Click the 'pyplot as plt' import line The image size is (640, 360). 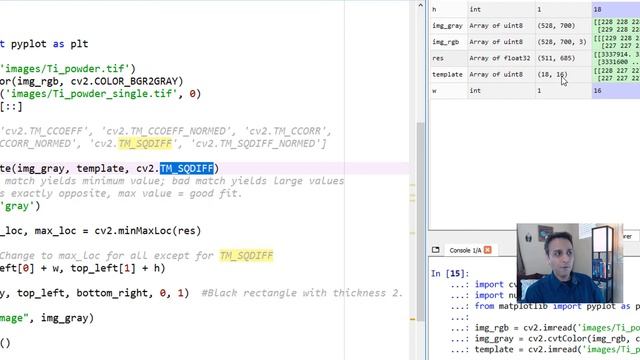click(x=49, y=44)
